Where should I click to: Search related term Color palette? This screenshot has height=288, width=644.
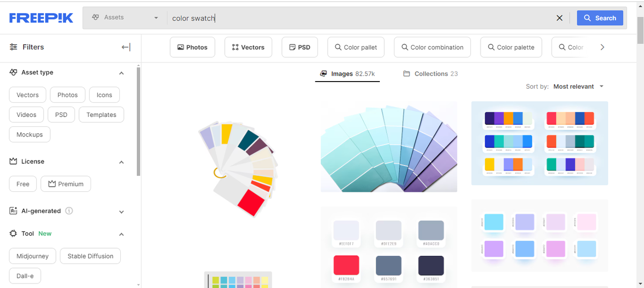pos(511,47)
